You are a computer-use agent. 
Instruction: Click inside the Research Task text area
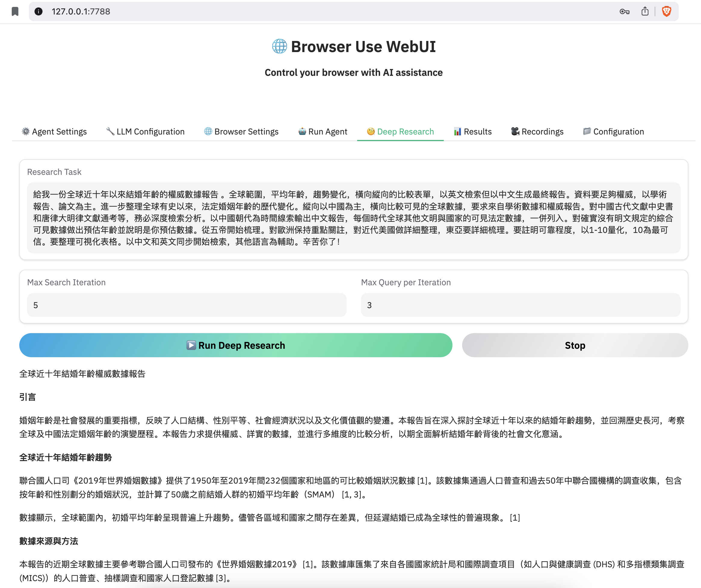[x=354, y=218]
